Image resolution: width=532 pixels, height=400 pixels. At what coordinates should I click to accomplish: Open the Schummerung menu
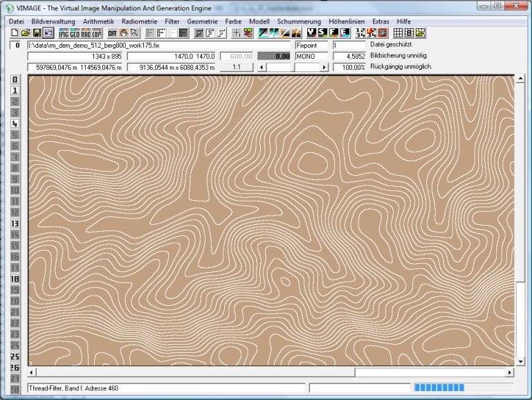(x=299, y=21)
